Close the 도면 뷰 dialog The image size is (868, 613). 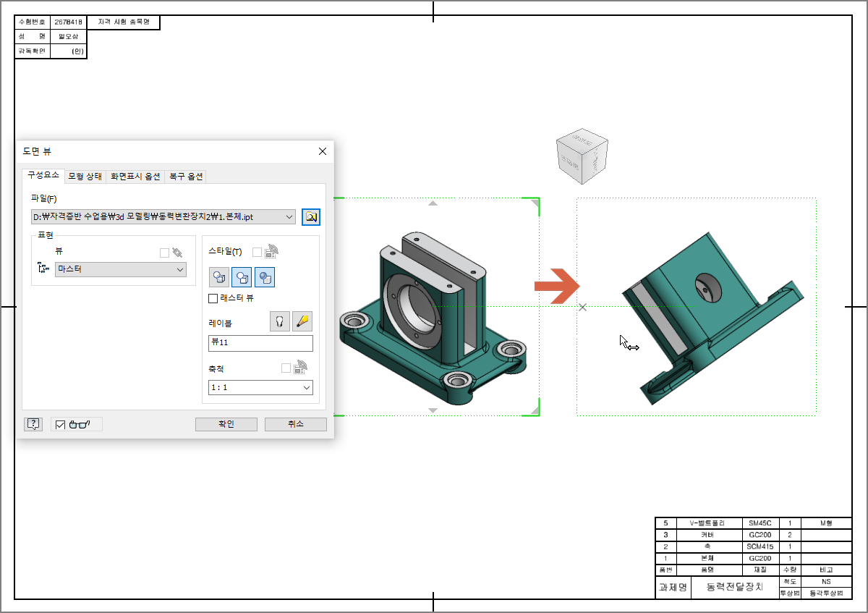pyautogui.click(x=323, y=151)
